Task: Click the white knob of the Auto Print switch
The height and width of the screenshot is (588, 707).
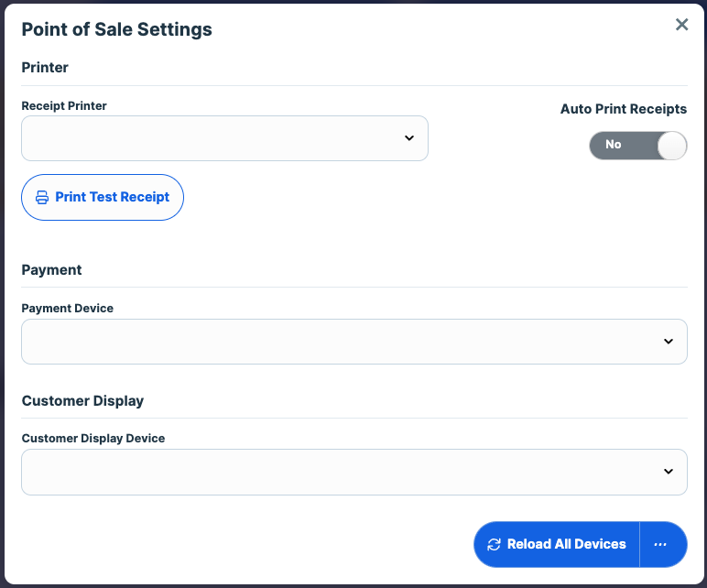Action: click(671, 145)
